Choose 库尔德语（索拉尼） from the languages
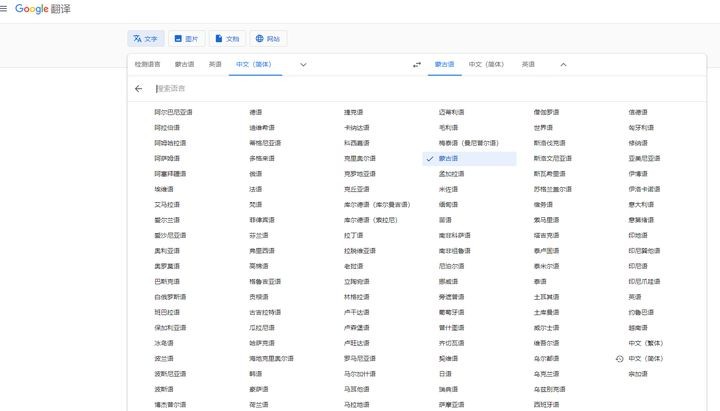This screenshot has width=720, height=411. tap(371, 220)
